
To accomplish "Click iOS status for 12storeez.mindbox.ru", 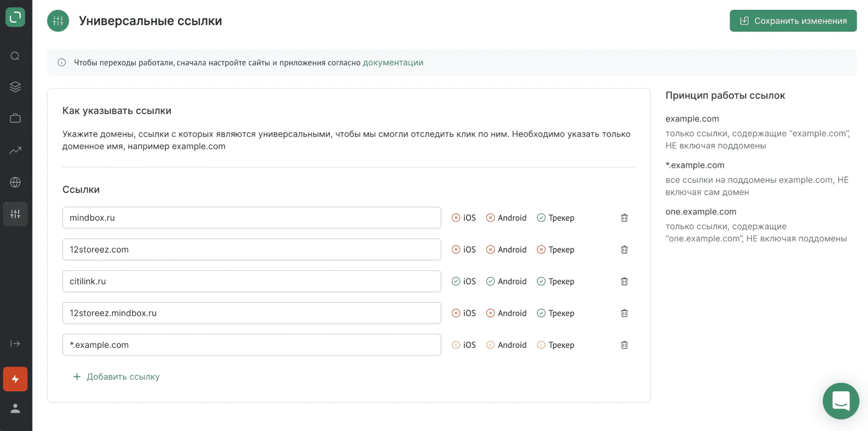I will (464, 313).
